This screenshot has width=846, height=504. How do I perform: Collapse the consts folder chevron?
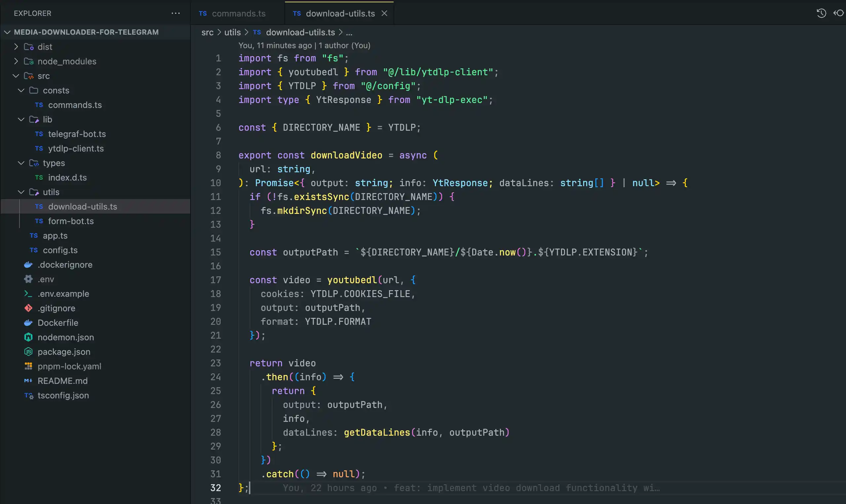(21, 90)
